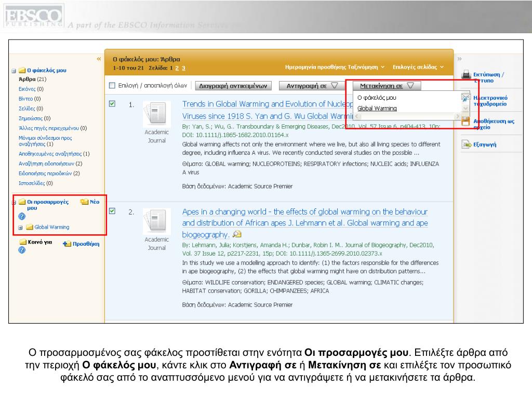
Task: Go to results page 2
Action: coord(177,68)
